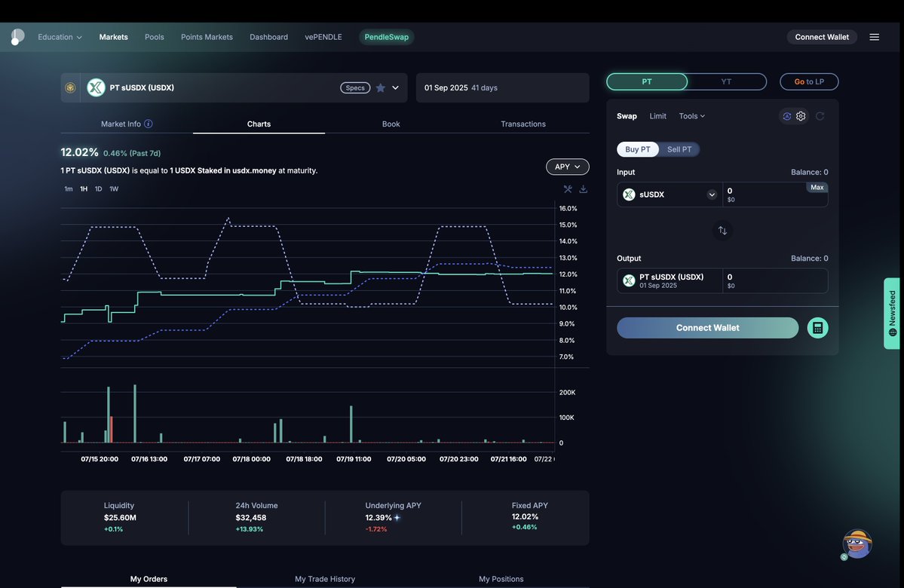Open Points Markets

(207, 37)
